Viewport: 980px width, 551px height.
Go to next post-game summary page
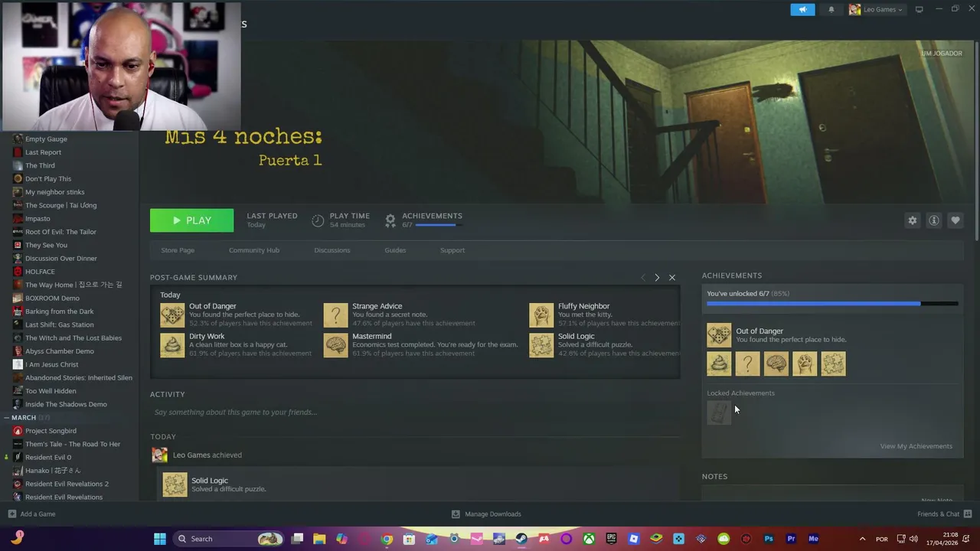click(657, 278)
